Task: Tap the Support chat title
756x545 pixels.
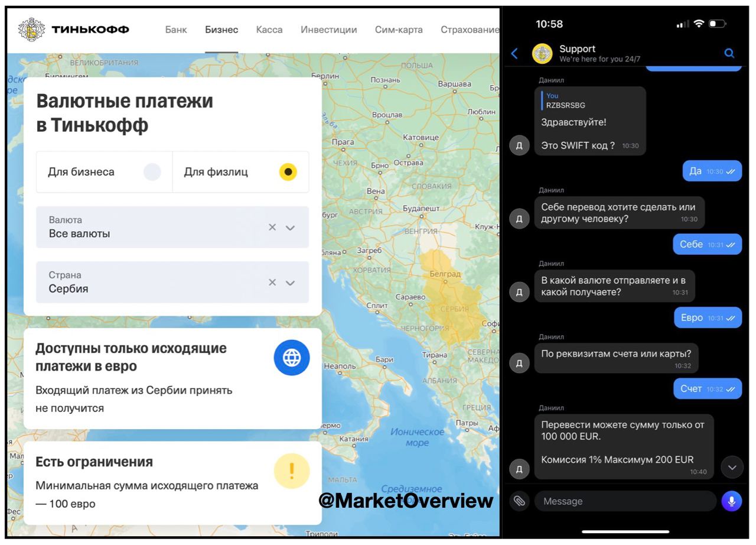Action: (x=577, y=48)
